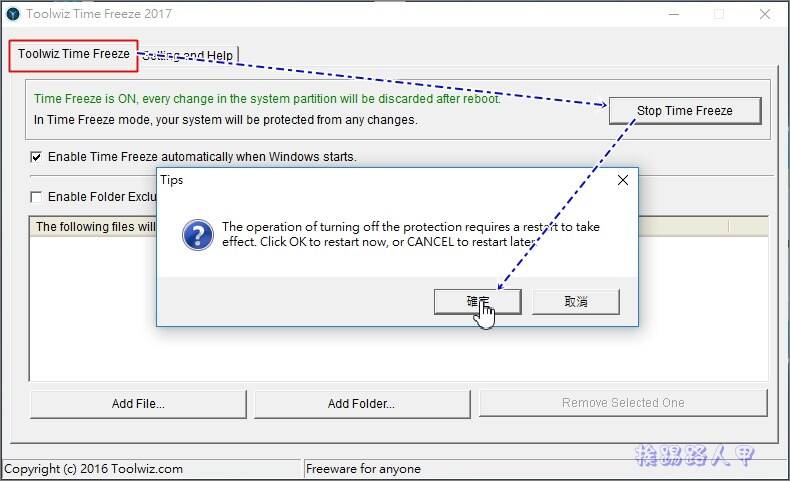Click the blue question mark icon in the Tips dialog

click(x=198, y=235)
